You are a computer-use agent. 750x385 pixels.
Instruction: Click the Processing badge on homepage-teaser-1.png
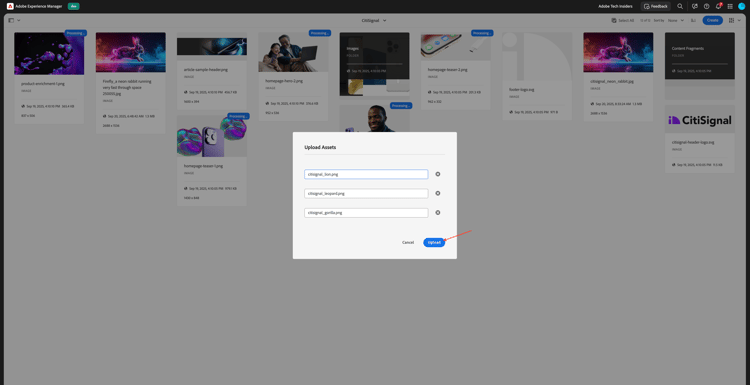coord(238,116)
